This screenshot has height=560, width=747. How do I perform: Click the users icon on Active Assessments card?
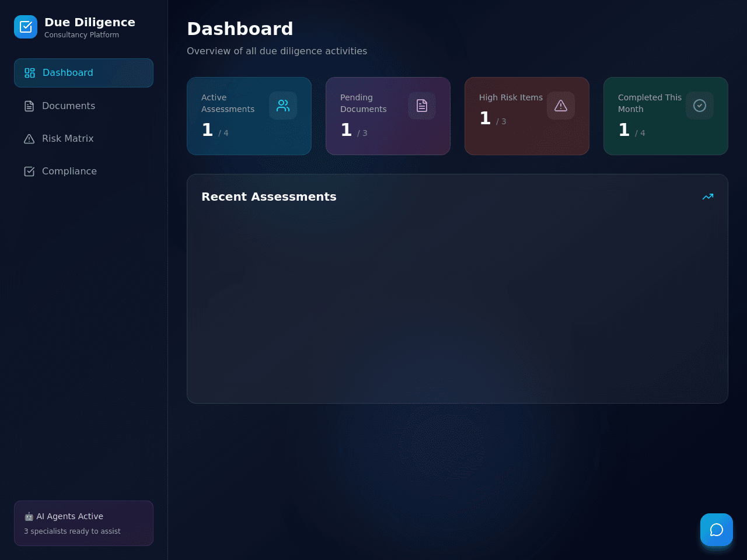[283, 106]
